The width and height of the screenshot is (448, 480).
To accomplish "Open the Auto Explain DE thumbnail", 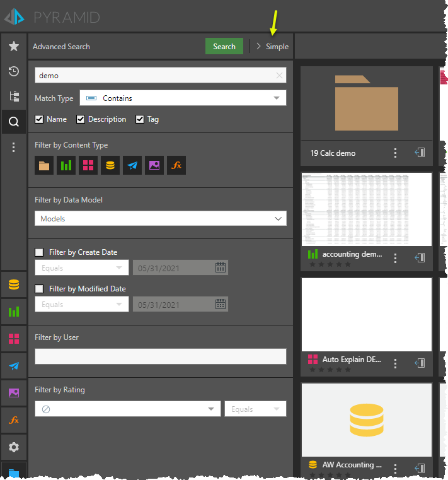I will pos(367,314).
